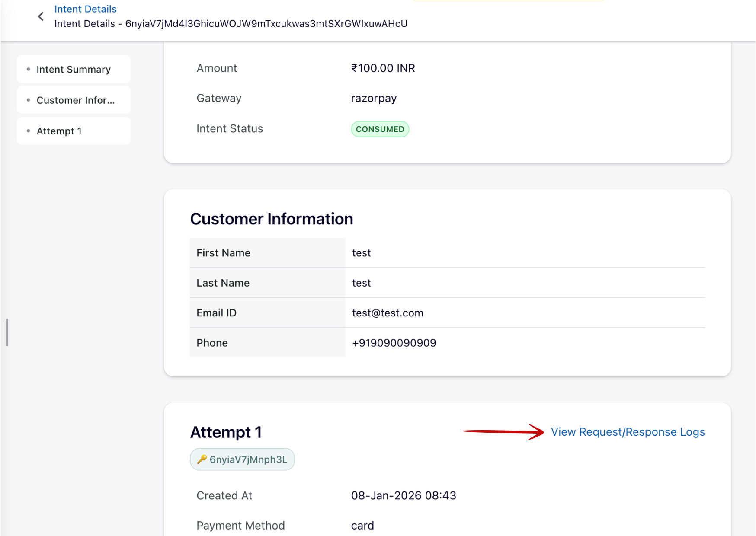Click the Payment Method card value

click(362, 525)
